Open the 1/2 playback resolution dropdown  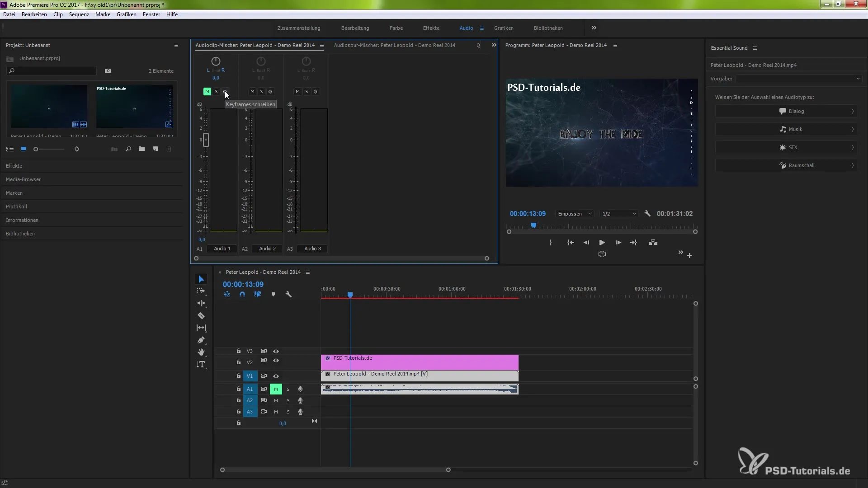619,214
